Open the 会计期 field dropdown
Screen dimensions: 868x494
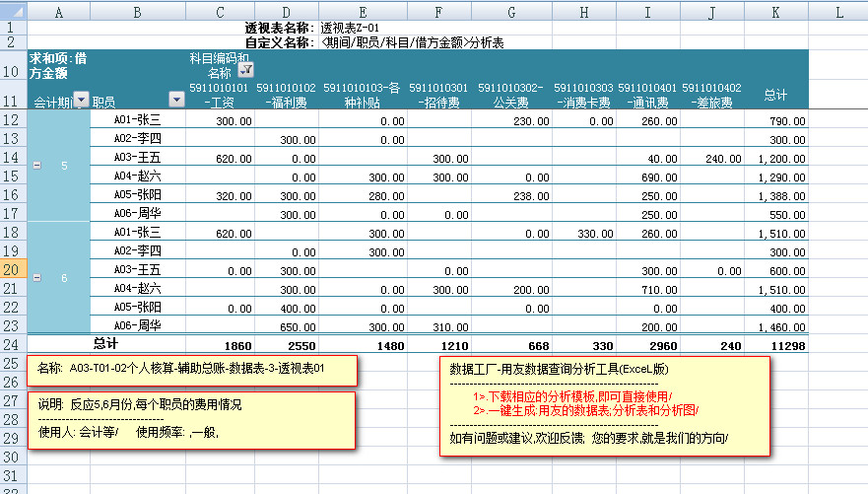click(82, 101)
